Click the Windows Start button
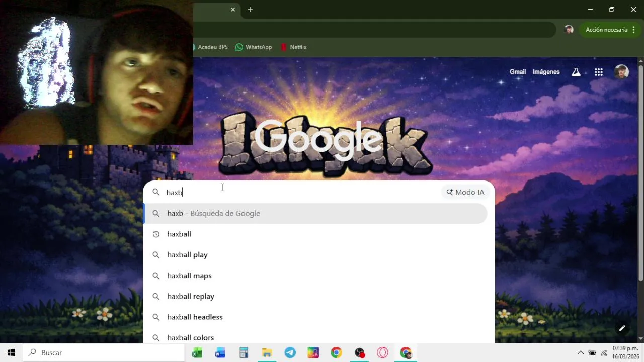Screen dimensions: 644x362 11,353
